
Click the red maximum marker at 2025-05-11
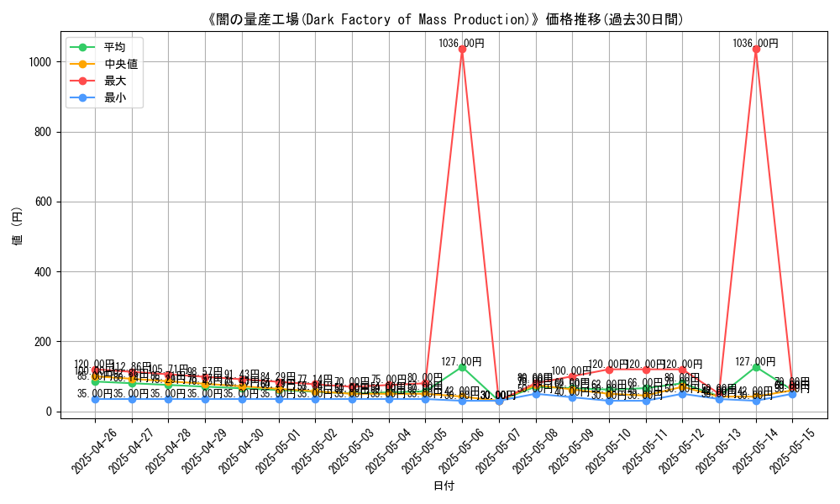(x=646, y=370)
